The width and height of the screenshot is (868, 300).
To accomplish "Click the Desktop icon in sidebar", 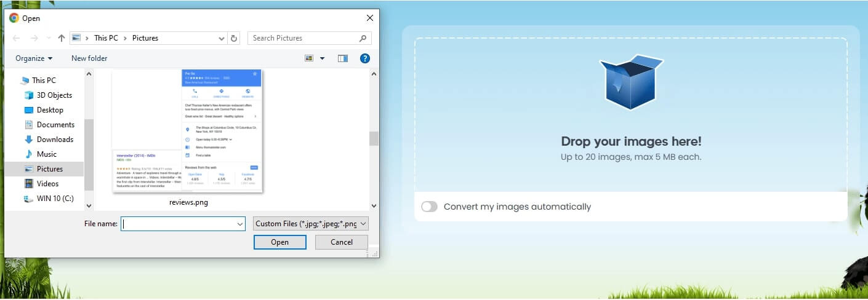I will coord(28,110).
